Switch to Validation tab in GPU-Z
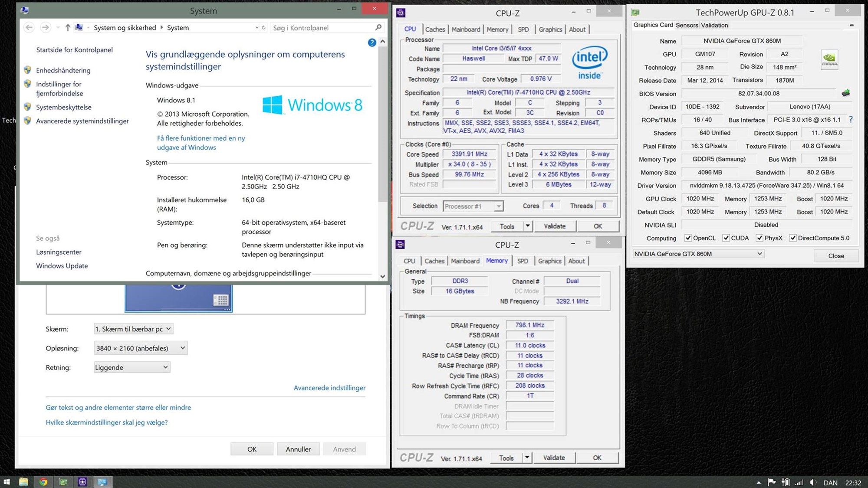868x488 pixels. 714,25
